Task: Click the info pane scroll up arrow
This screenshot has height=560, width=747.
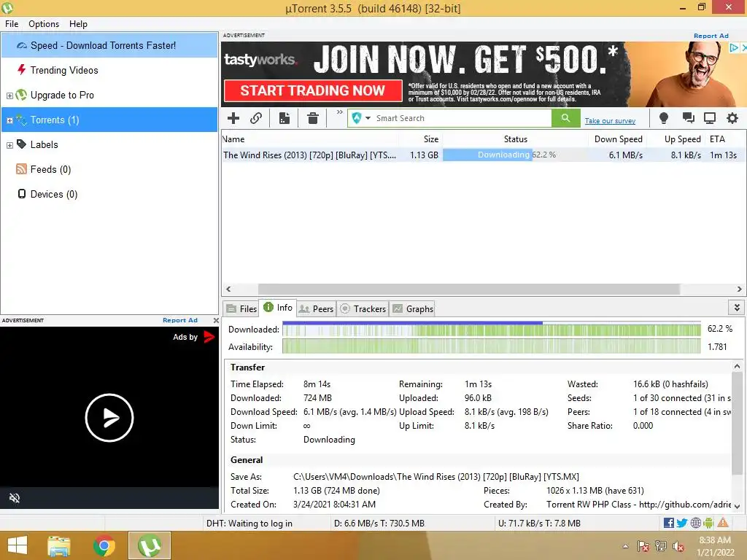Action: point(737,366)
